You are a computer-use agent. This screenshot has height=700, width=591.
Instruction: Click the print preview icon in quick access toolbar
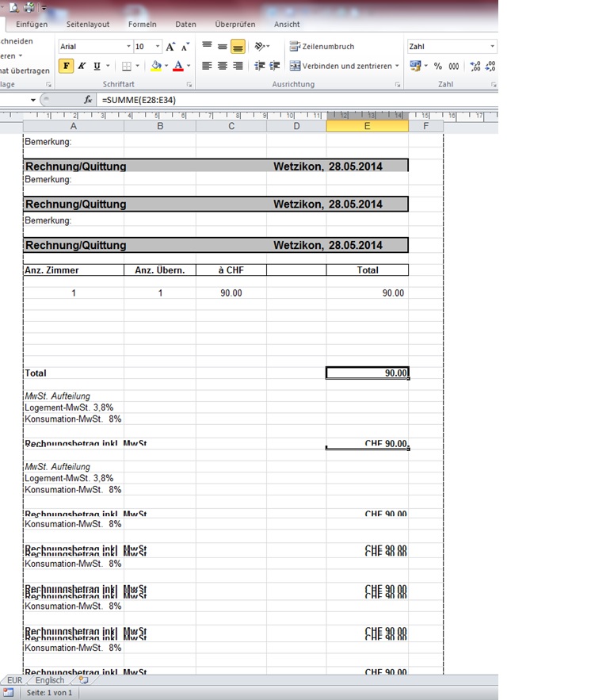click(x=14, y=7)
